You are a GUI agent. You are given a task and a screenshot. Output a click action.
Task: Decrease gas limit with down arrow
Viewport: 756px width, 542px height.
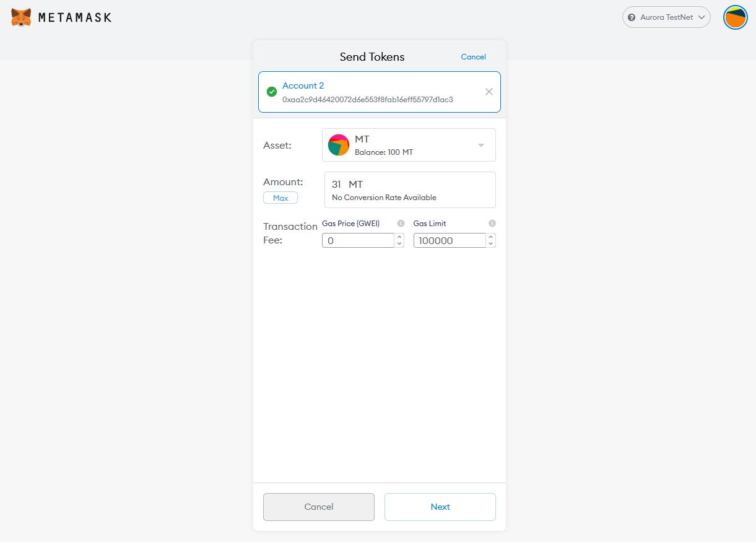coord(491,244)
